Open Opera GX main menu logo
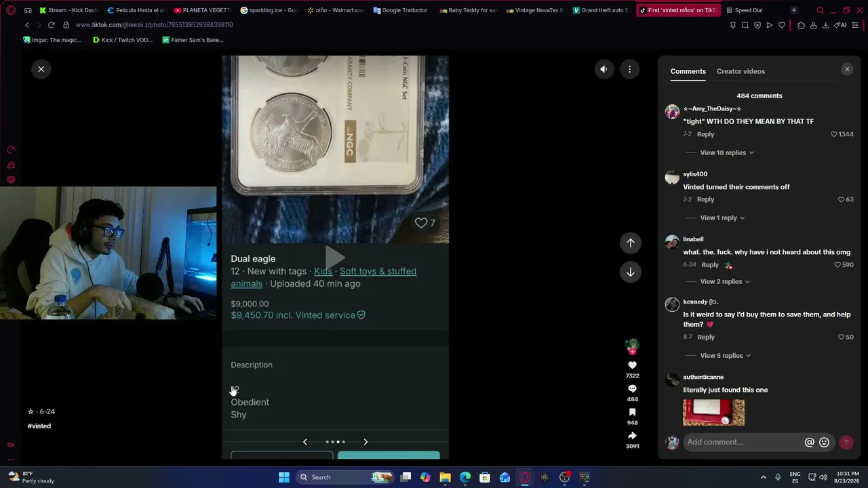Image resolution: width=868 pixels, height=488 pixels. [11, 10]
